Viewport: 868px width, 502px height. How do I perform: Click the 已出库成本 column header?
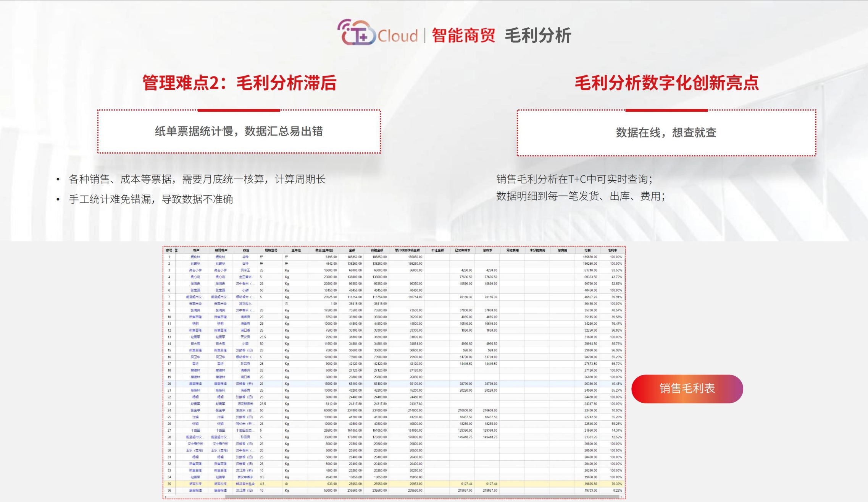point(462,250)
